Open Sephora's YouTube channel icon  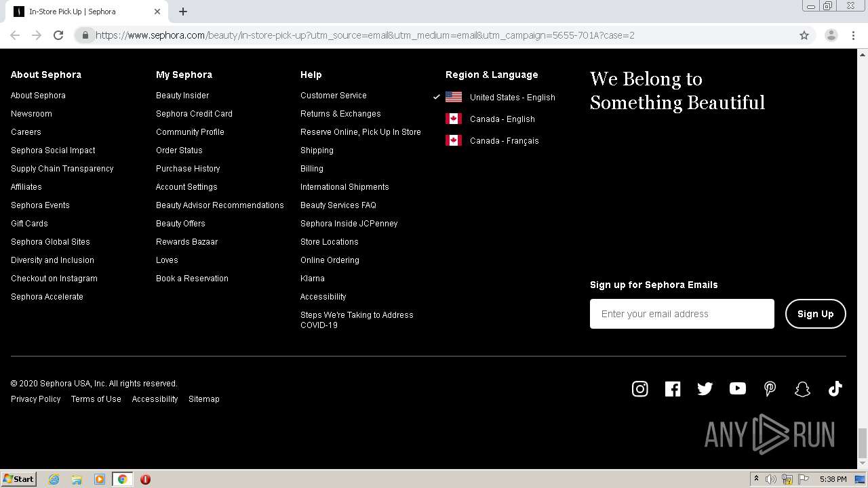737,388
